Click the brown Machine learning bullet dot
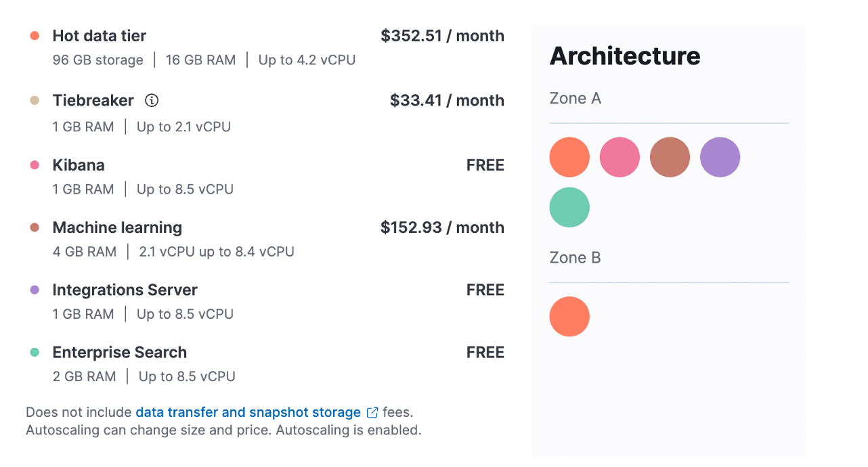 pyautogui.click(x=35, y=227)
